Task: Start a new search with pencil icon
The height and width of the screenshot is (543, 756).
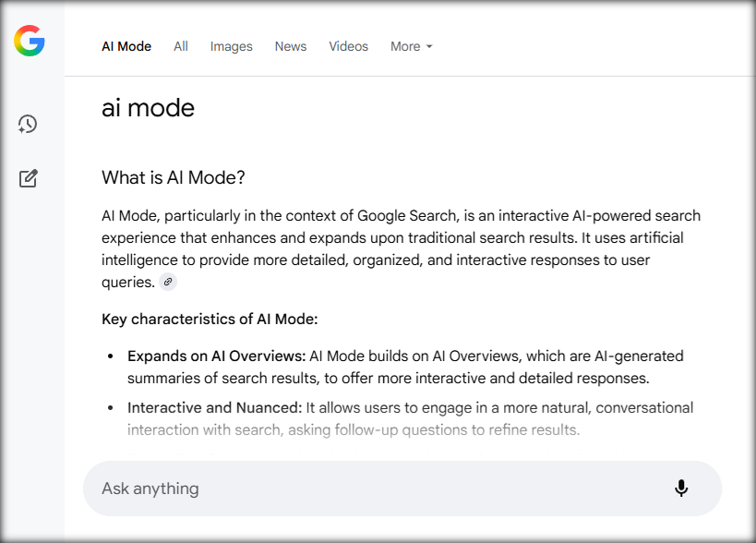Action: coord(29,178)
